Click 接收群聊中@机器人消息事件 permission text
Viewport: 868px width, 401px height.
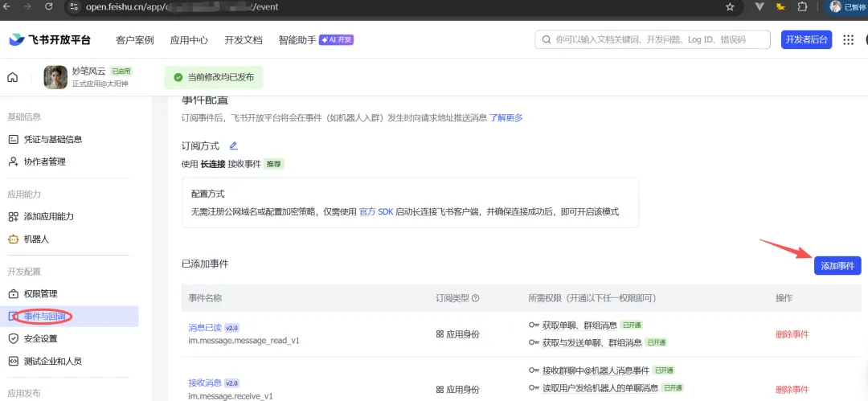point(596,370)
